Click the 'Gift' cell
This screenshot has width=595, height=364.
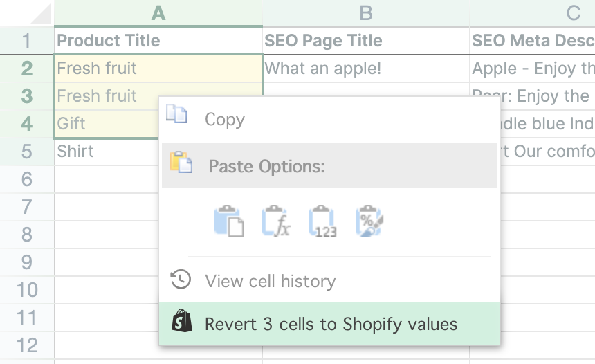107,124
